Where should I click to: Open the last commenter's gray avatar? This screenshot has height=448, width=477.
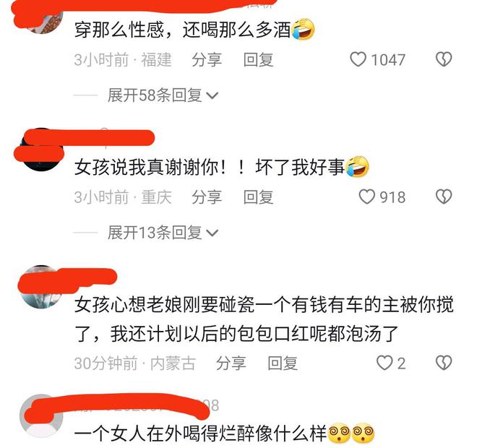(x=41, y=415)
